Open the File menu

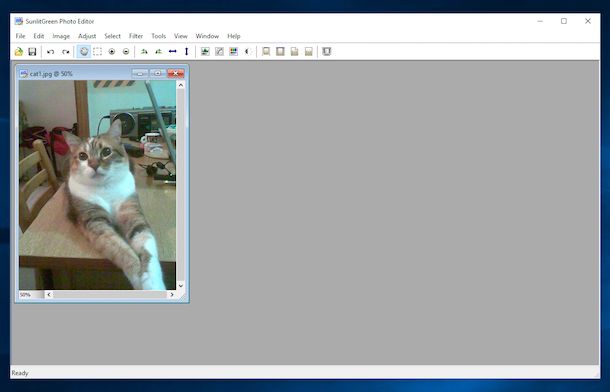(x=20, y=36)
